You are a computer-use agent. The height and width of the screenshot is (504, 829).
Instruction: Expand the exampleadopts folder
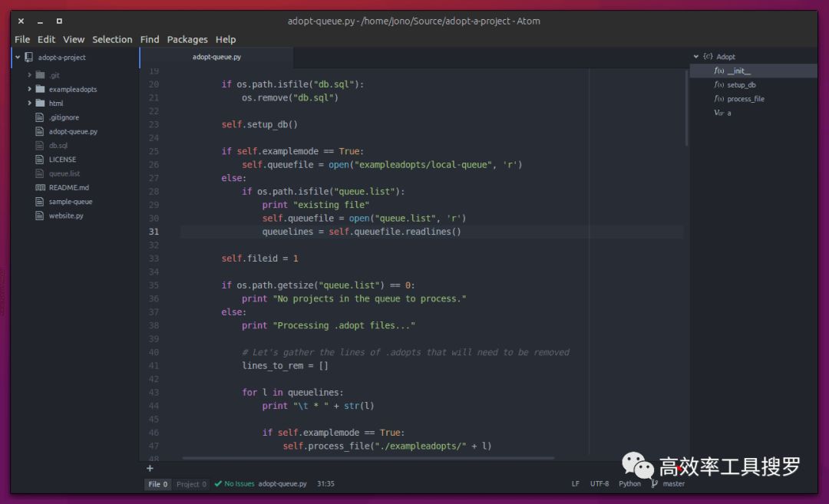(x=30, y=89)
